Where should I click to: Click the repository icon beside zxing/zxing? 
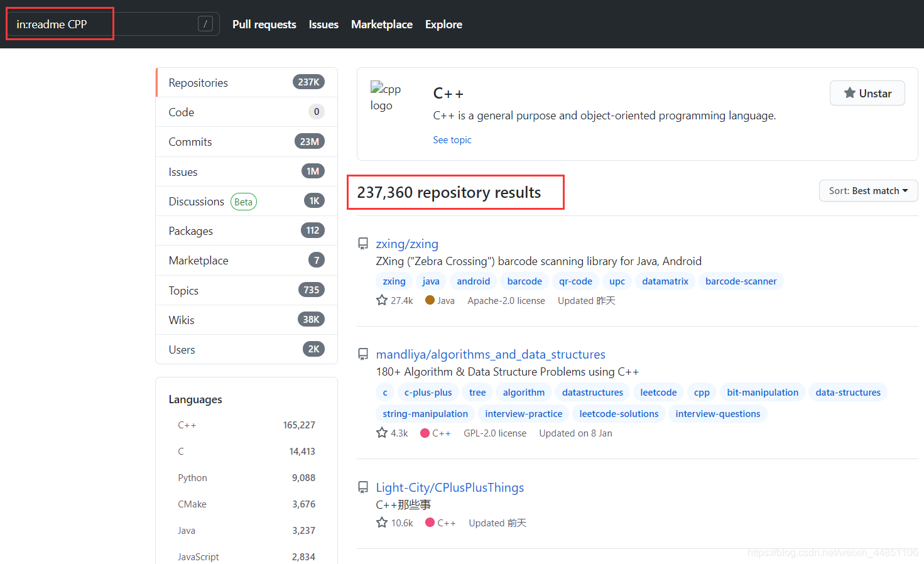[363, 244]
